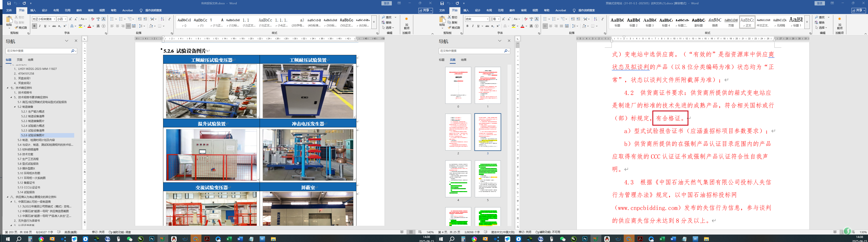Toggle italic in the right Word window
This screenshot has height=242, width=868.
(x=473, y=26)
